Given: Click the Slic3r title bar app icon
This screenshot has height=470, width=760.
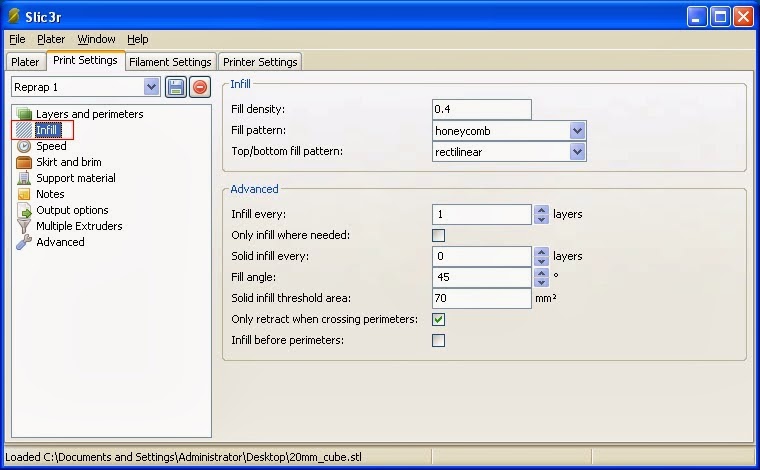Looking at the screenshot, I should click(x=14, y=16).
